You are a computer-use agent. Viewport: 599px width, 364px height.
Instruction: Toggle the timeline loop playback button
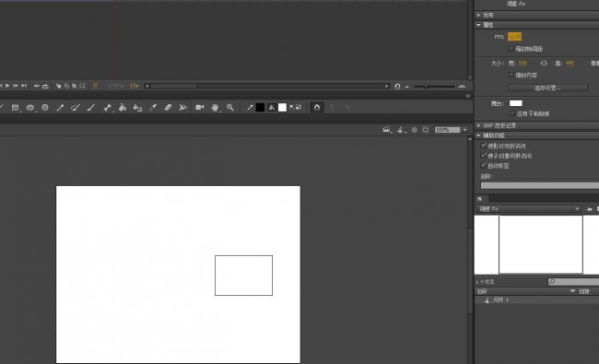(x=45, y=86)
